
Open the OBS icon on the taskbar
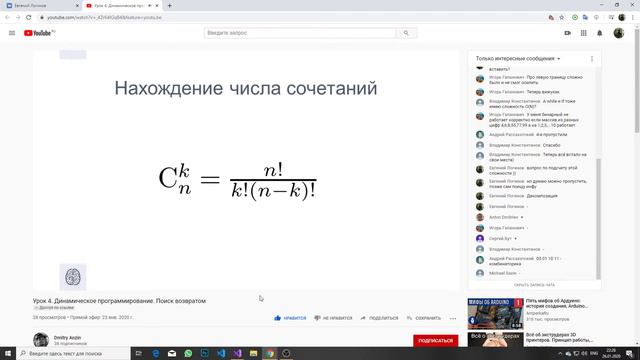(286, 353)
